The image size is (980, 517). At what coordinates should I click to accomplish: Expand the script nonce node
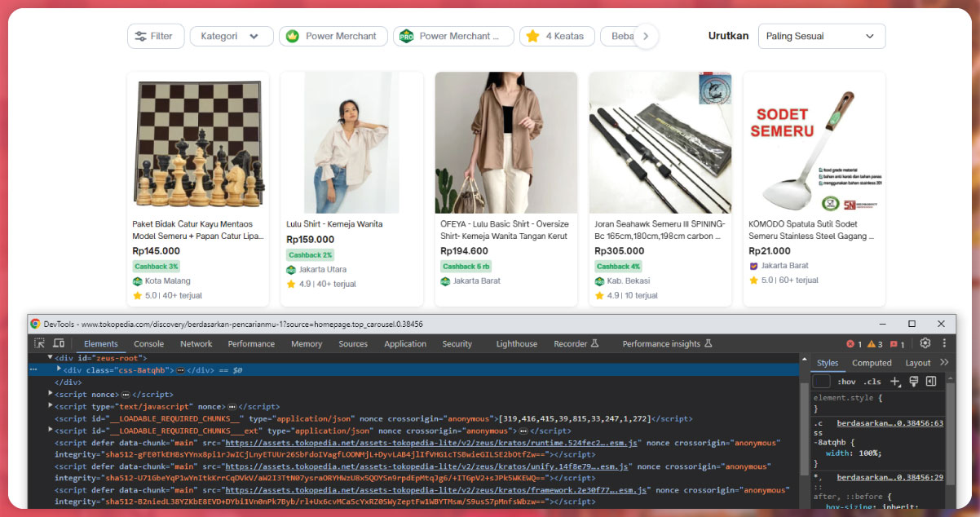coord(51,394)
